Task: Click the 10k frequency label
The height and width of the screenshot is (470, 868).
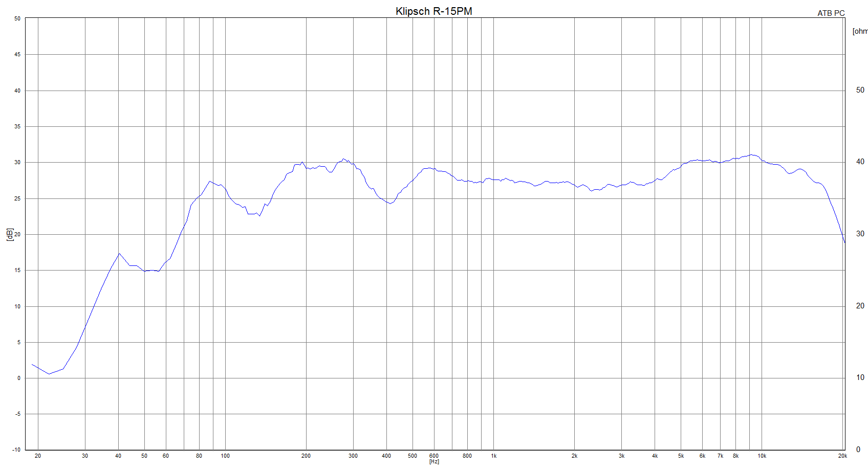Action: 762,456
